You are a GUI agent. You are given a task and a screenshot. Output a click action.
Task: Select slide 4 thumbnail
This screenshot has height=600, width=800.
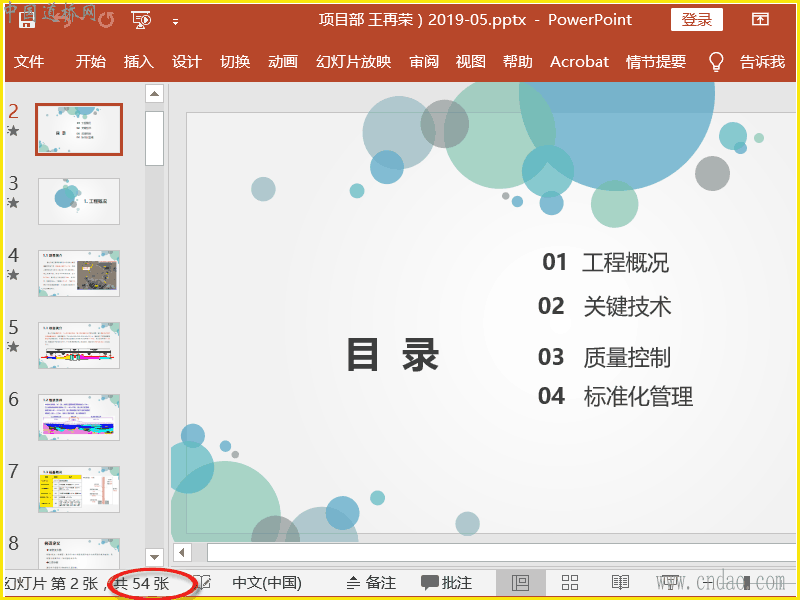79,273
